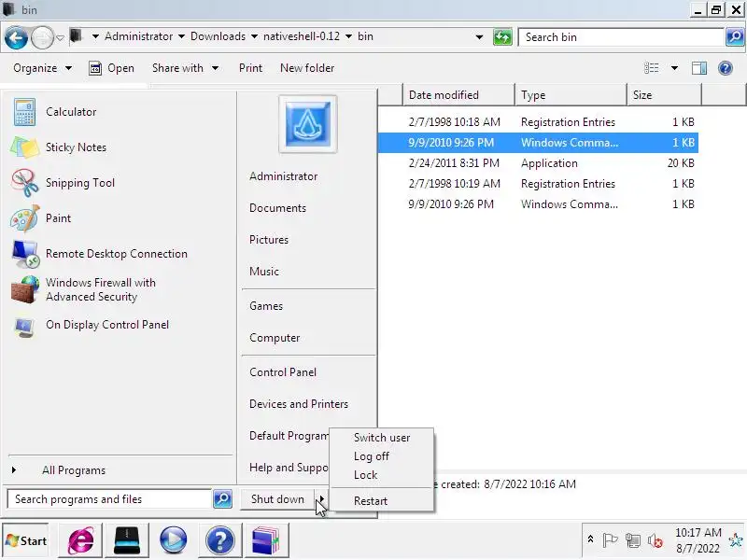Open the black computer taskbar icon
This screenshot has width=747, height=560.
(126, 540)
